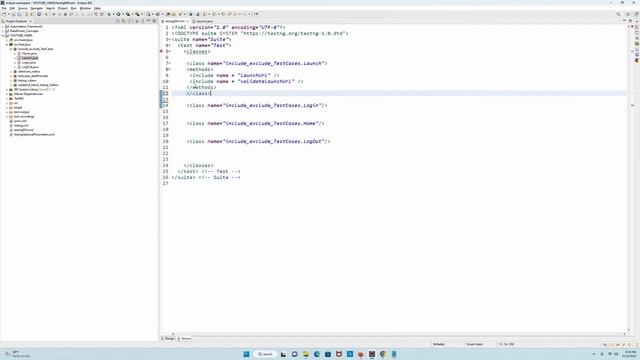The image size is (640, 360).
Task: Open the Run menu
Action: click(x=73, y=8)
